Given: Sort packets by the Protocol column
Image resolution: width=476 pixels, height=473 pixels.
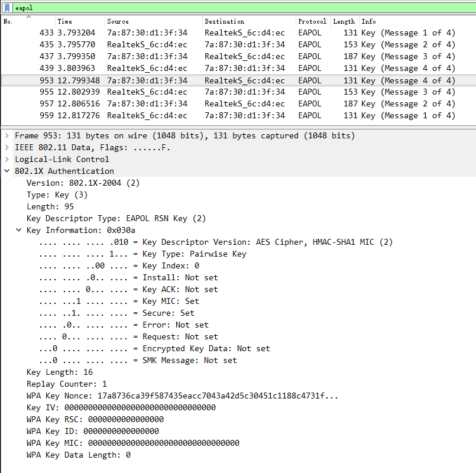Looking at the screenshot, I should (312, 21).
